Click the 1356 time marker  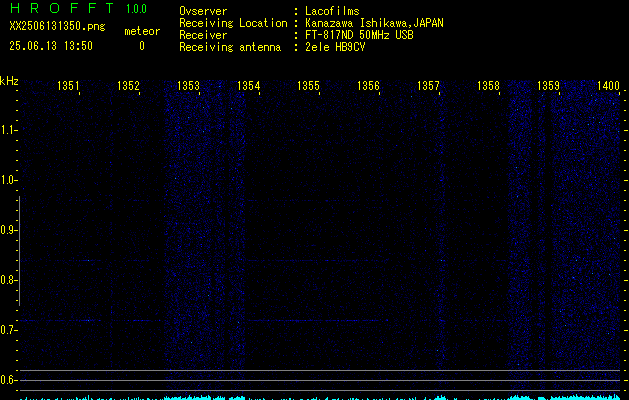coord(368,85)
